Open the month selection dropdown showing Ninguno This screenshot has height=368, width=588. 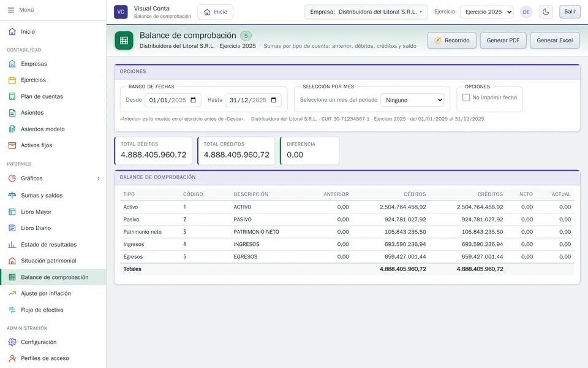click(412, 100)
